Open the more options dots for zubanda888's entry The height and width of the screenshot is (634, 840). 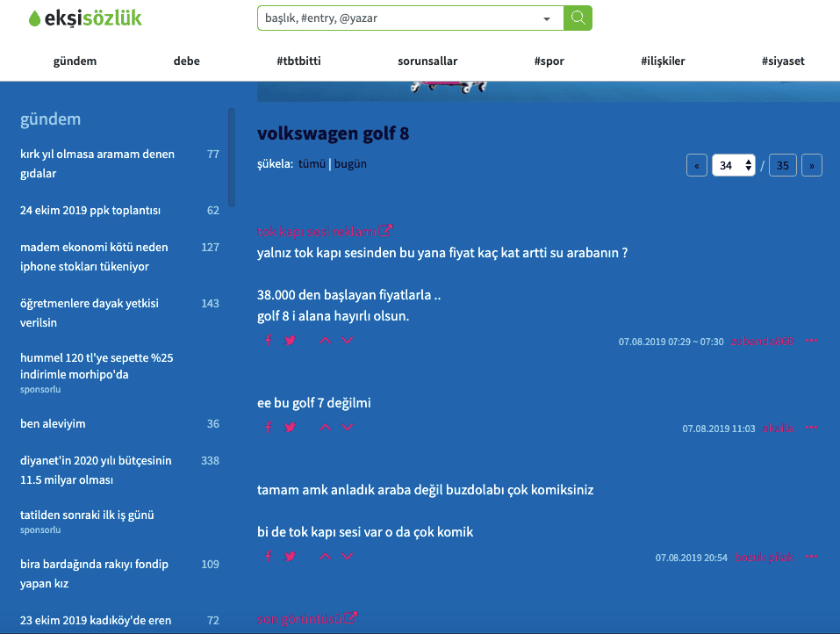click(811, 341)
